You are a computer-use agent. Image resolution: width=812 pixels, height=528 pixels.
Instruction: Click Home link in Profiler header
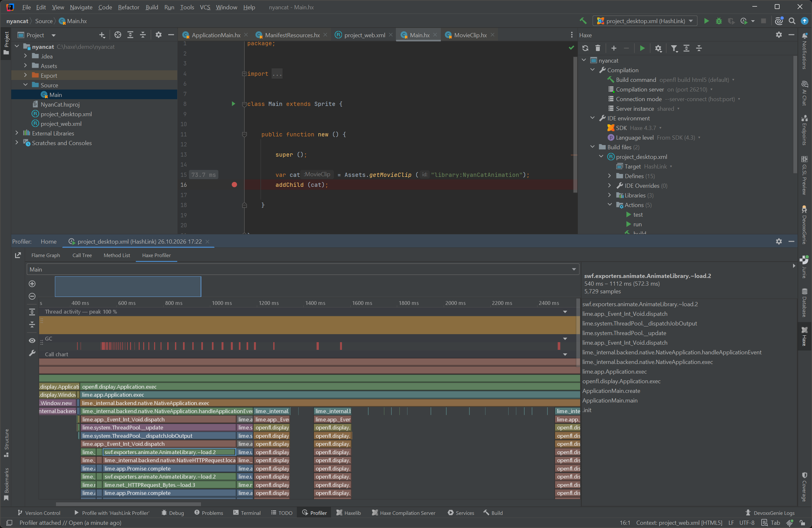click(48, 241)
